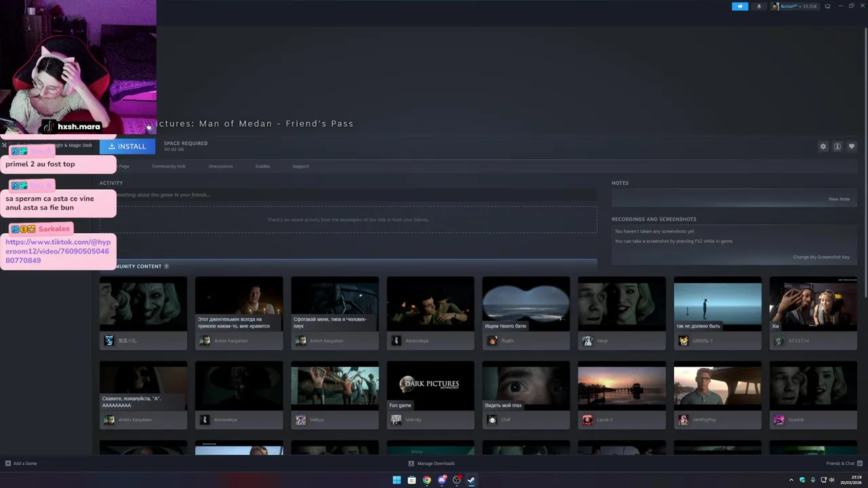The height and width of the screenshot is (488, 868).
Task: Expand the Alyssa account dropdown
Action: pos(794,6)
